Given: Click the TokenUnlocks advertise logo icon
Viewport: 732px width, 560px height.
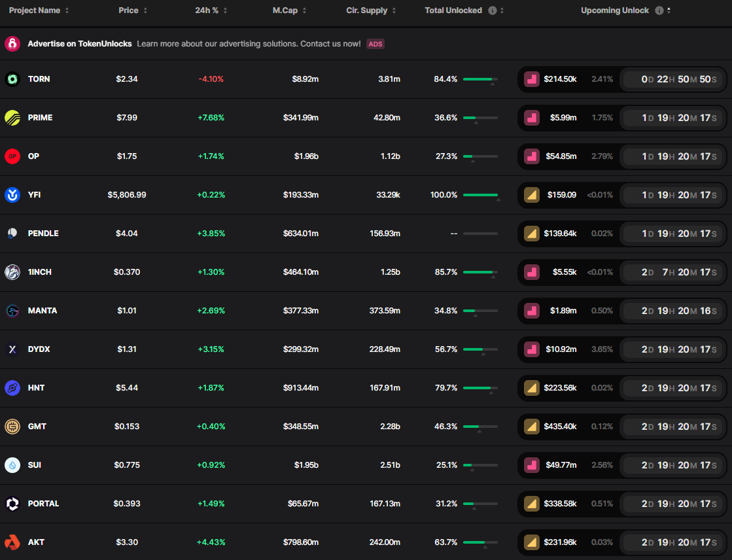Looking at the screenshot, I should tap(12, 44).
